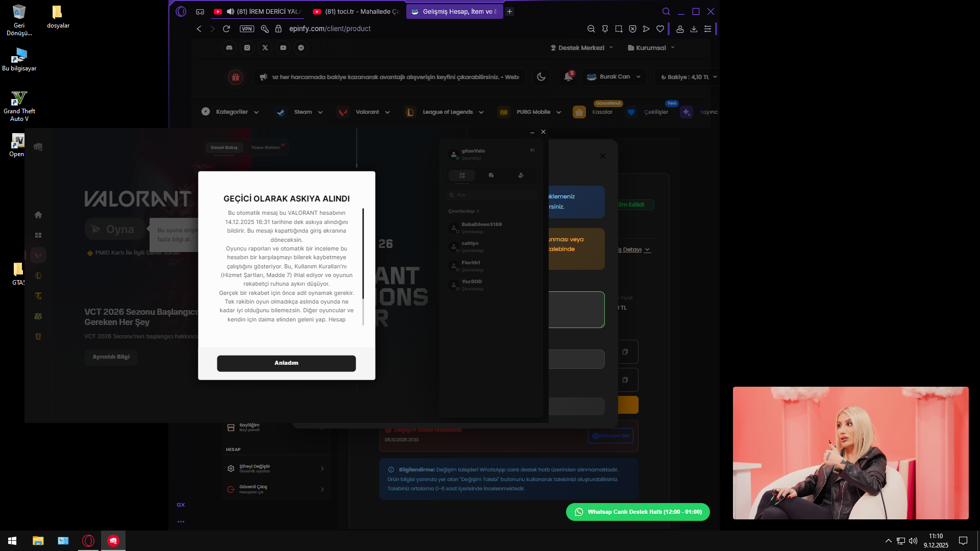Open the search tabs magnifier icon

pos(666,11)
